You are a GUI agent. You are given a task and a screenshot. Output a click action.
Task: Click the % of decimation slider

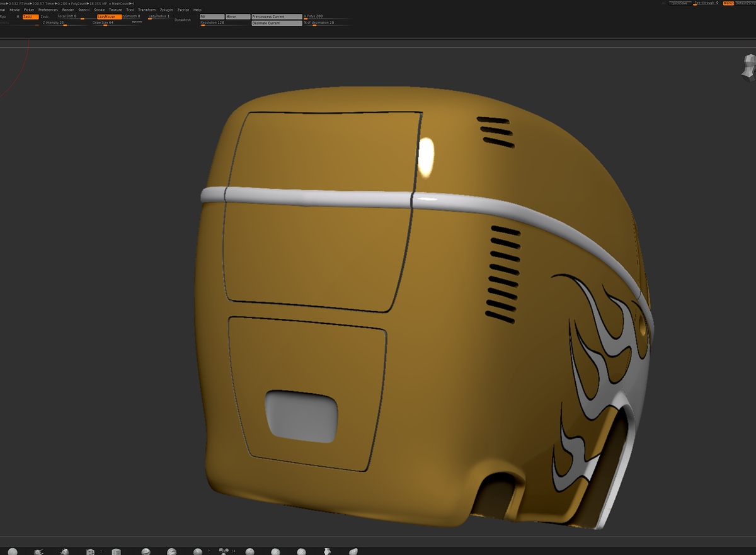click(x=328, y=23)
